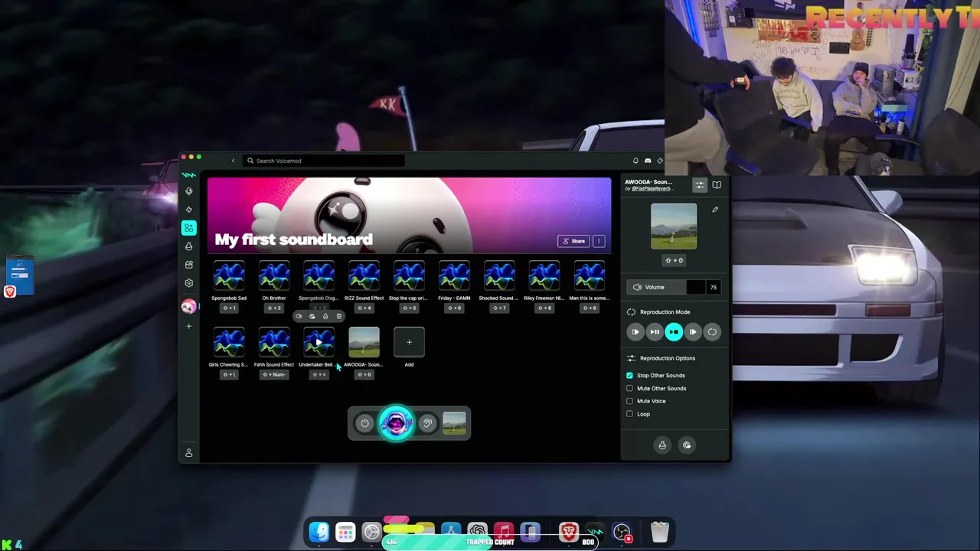Open the gift box icon in sidebar

point(189,265)
